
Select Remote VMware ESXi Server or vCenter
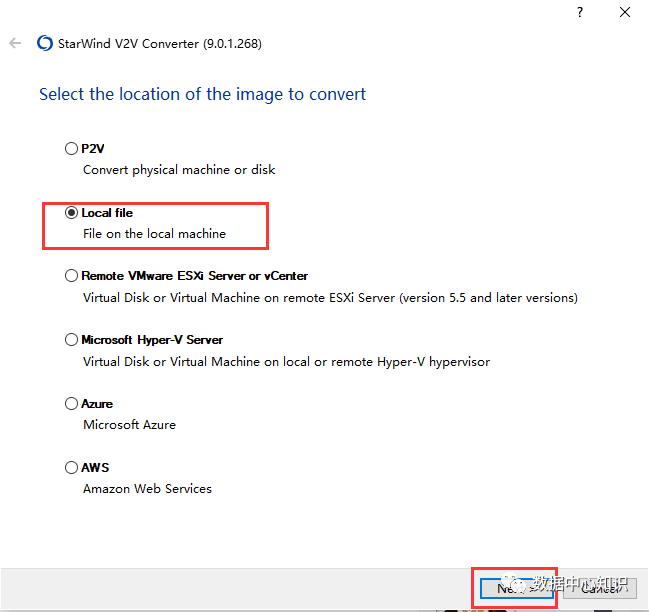click(x=71, y=276)
